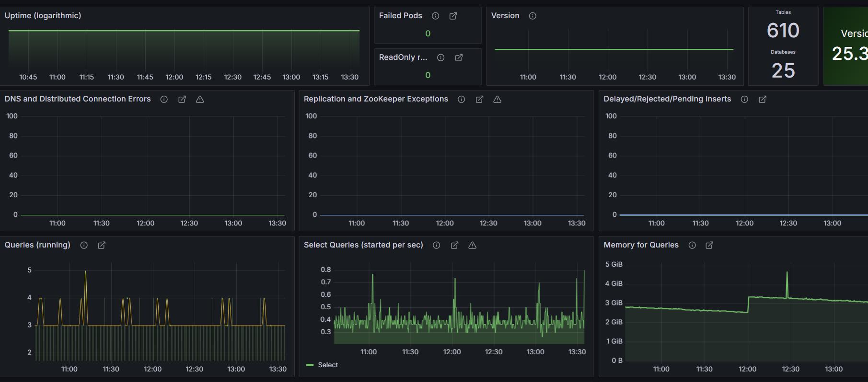Click the Replication and ZooKeeper Exceptions info icon

coord(461,99)
